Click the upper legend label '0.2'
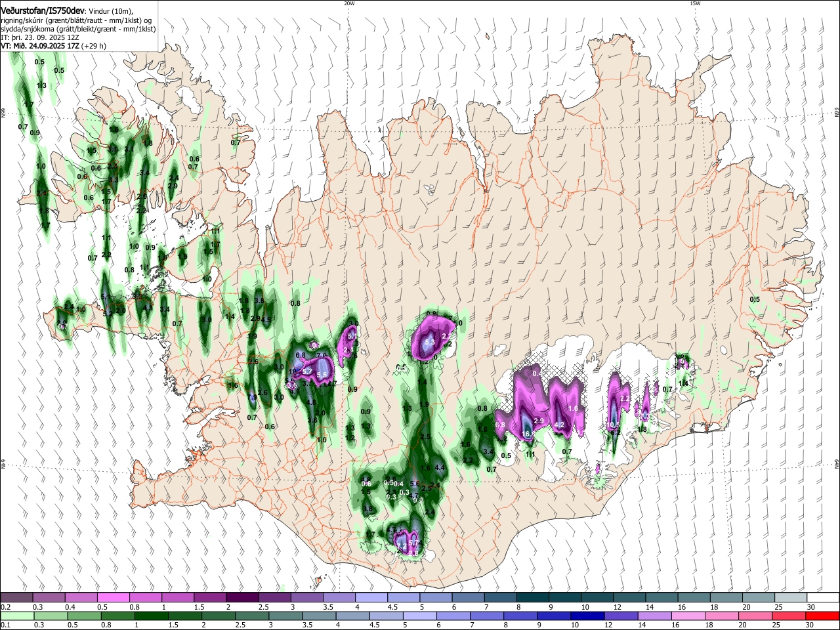The height and width of the screenshot is (630, 840). pos(5,607)
